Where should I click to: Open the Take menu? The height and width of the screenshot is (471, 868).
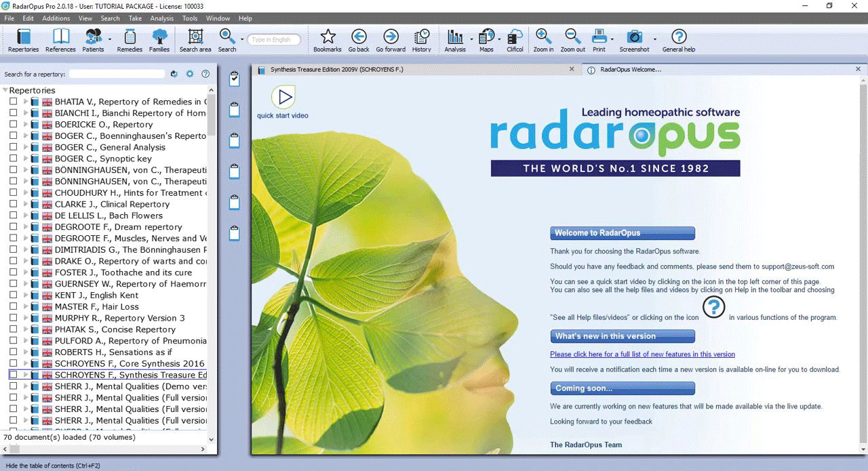(x=135, y=18)
